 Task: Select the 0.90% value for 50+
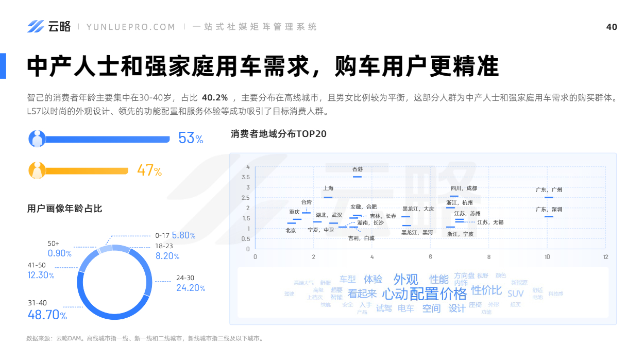[x=60, y=253]
